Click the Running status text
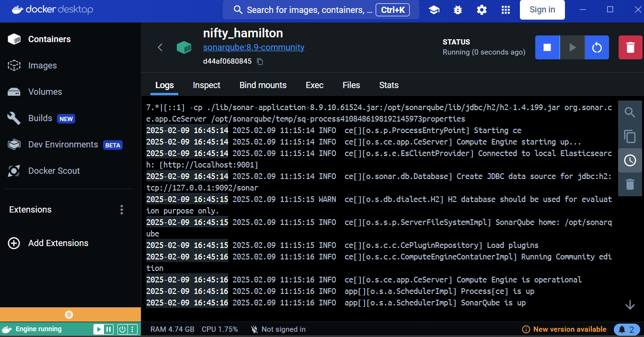Screen dimensions: 644x337 coord(484,52)
